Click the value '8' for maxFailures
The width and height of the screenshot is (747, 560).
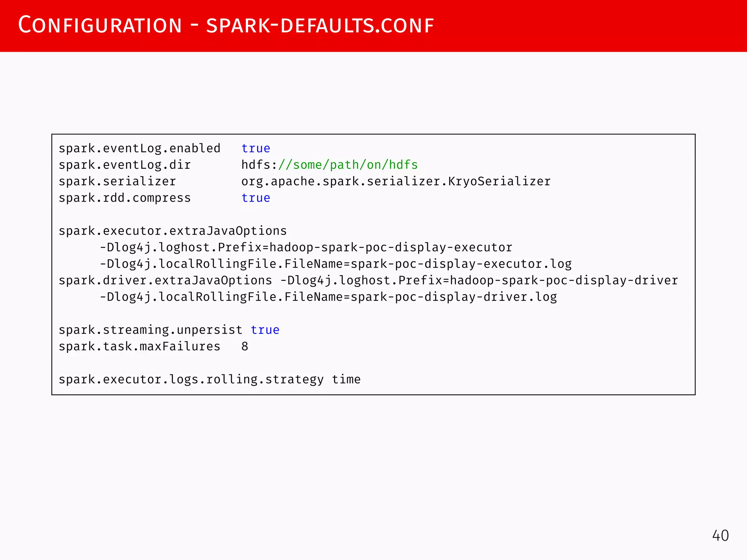pyautogui.click(x=245, y=346)
